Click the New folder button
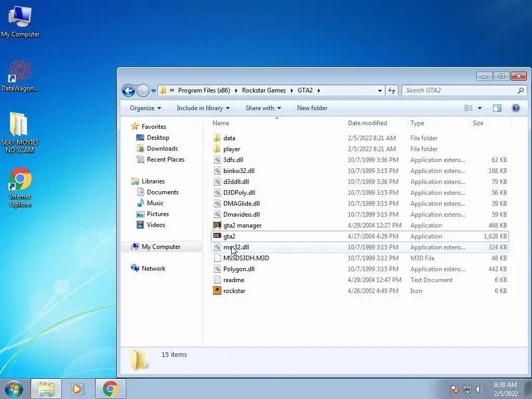This screenshot has width=532, height=399. coord(312,108)
